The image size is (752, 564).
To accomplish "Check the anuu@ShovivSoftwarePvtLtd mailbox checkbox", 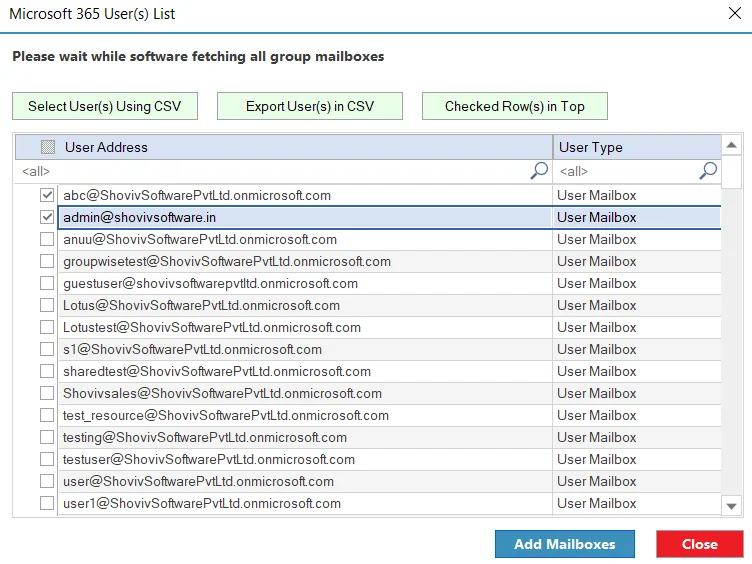I will click(47, 239).
